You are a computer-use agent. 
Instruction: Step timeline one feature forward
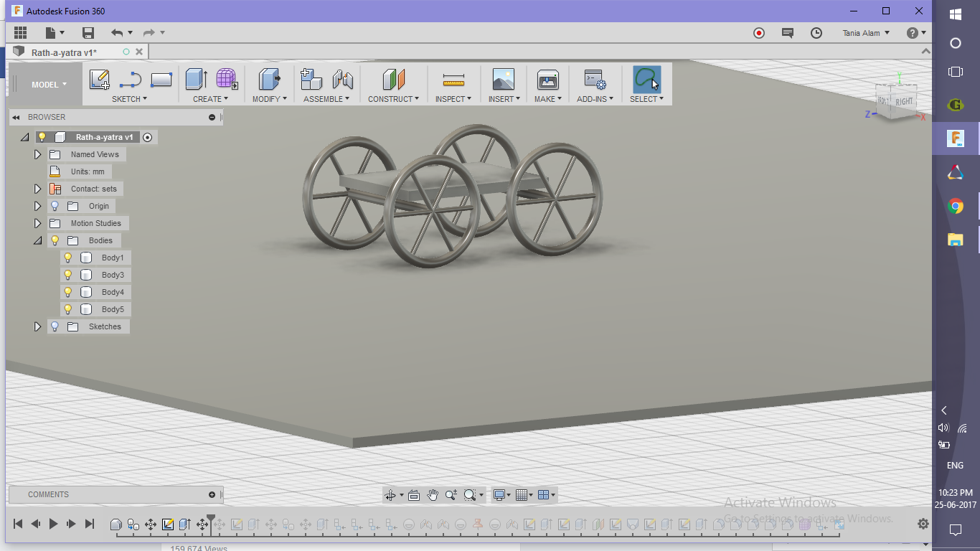[x=71, y=524]
